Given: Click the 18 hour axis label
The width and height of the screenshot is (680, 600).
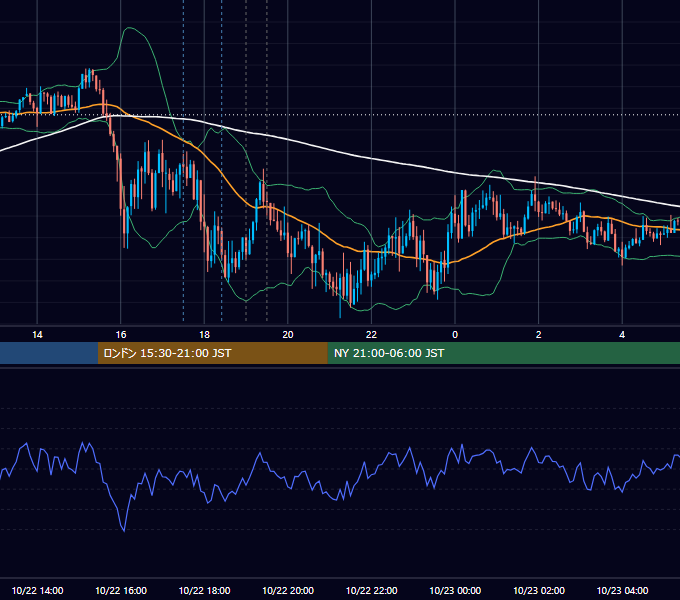Looking at the screenshot, I should [x=204, y=335].
